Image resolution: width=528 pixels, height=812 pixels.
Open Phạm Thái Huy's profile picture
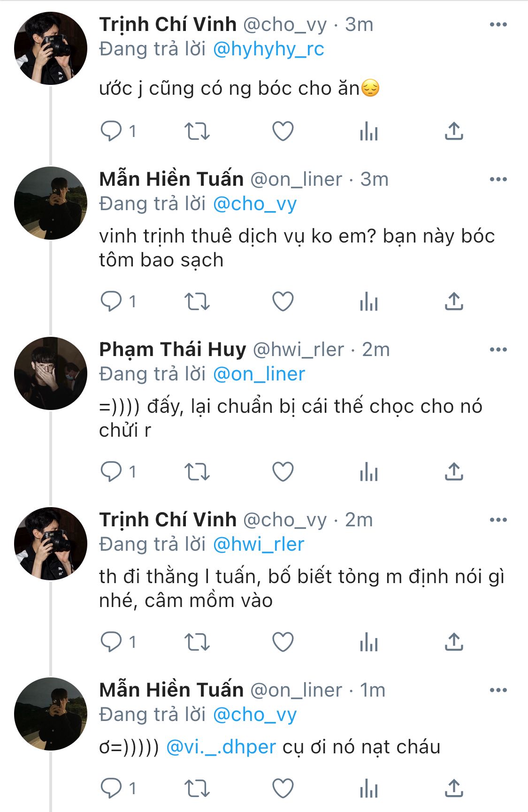coord(51,373)
